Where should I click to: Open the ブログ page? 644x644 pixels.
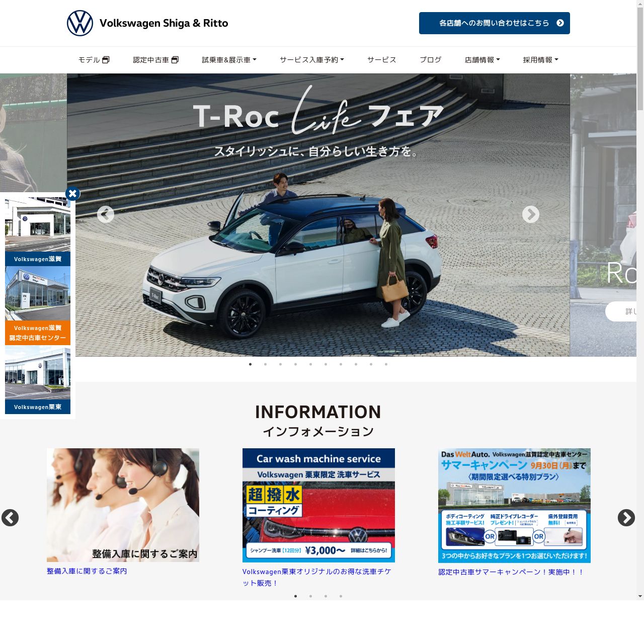tap(431, 60)
